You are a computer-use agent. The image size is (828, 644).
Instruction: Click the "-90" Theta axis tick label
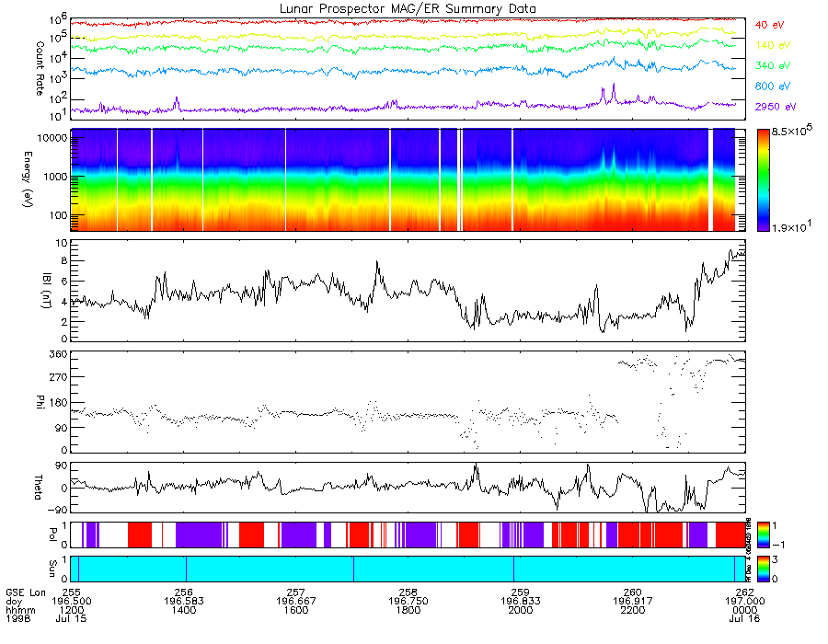[x=55, y=510]
